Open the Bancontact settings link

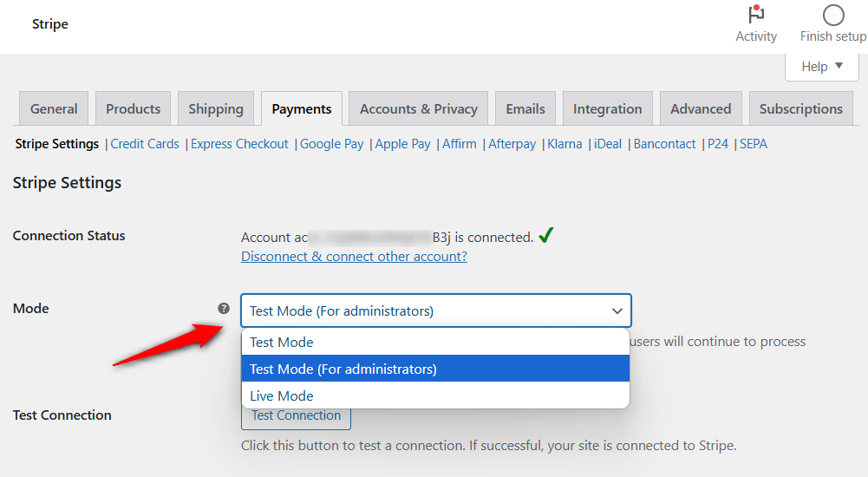664,144
